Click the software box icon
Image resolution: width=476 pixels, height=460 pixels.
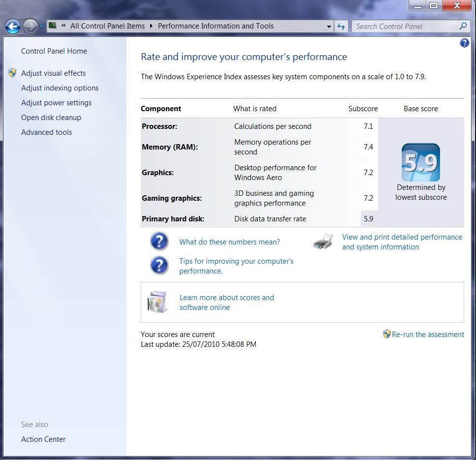[x=157, y=302]
